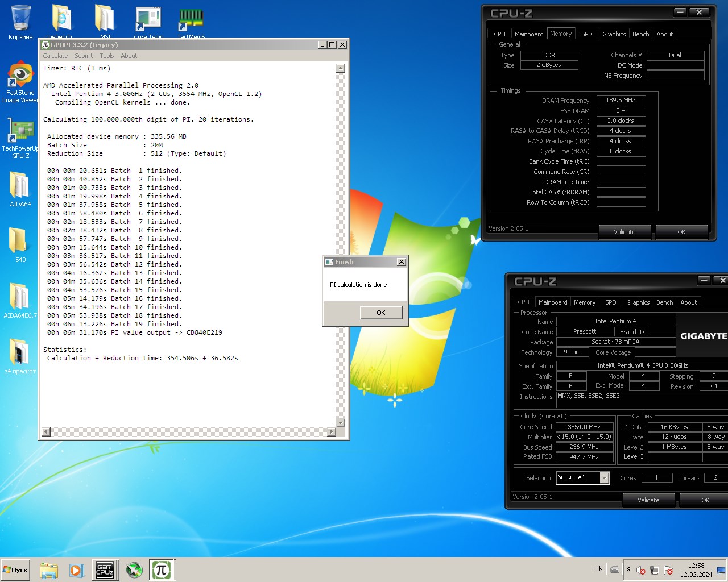Click the on-screen keyboard tray icon
Viewport: 728px width, 582px height.
[x=615, y=569]
